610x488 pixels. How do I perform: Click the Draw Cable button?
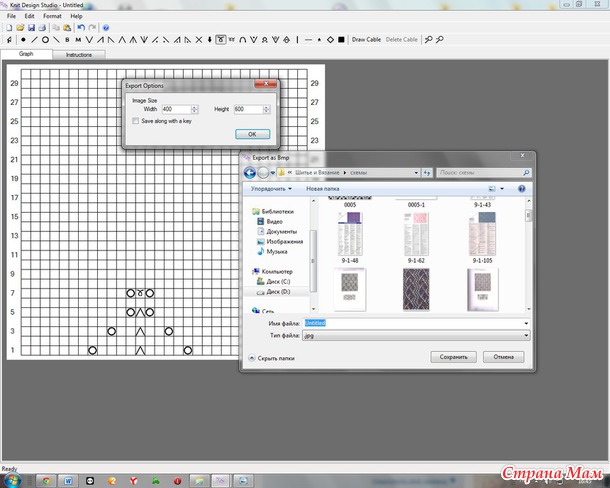pos(366,39)
